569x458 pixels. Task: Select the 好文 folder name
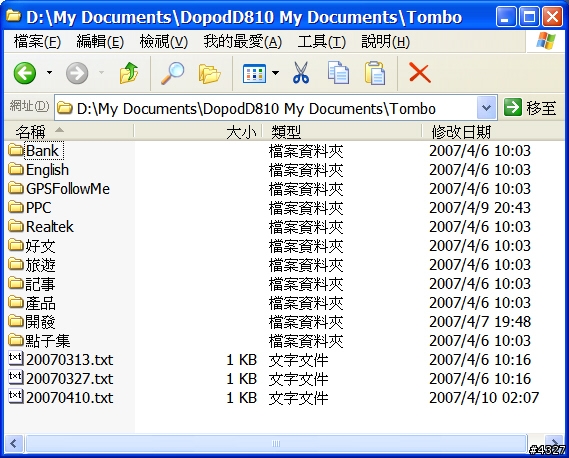[40, 246]
